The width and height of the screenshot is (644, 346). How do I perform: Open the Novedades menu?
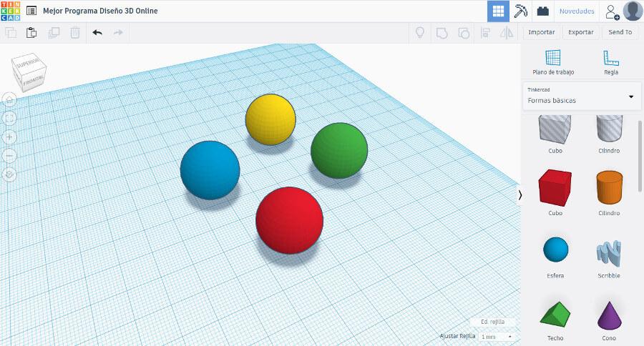[x=576, y=11]
